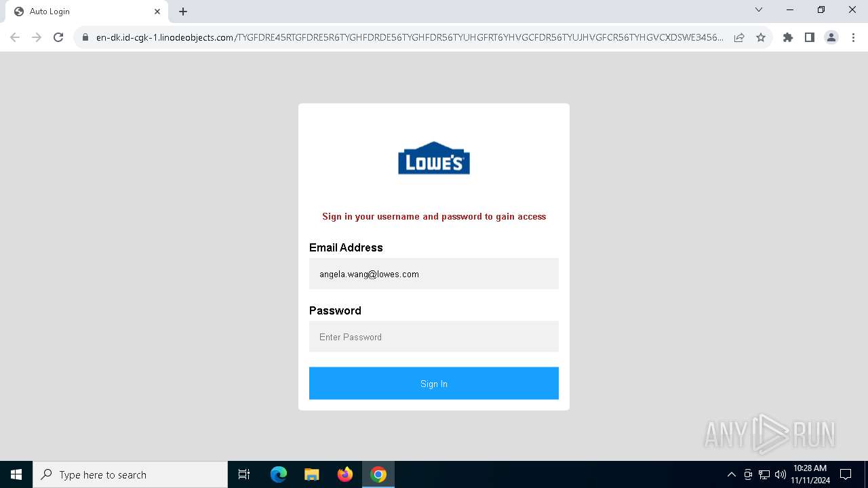Open Chrome's three-dot menu
The width and height of the screenshot is (868, 488).
pos(853,37)
